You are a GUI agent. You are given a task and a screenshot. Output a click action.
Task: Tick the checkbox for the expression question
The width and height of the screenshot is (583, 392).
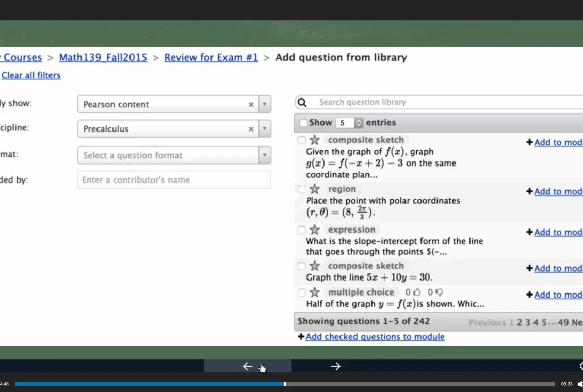302,230
